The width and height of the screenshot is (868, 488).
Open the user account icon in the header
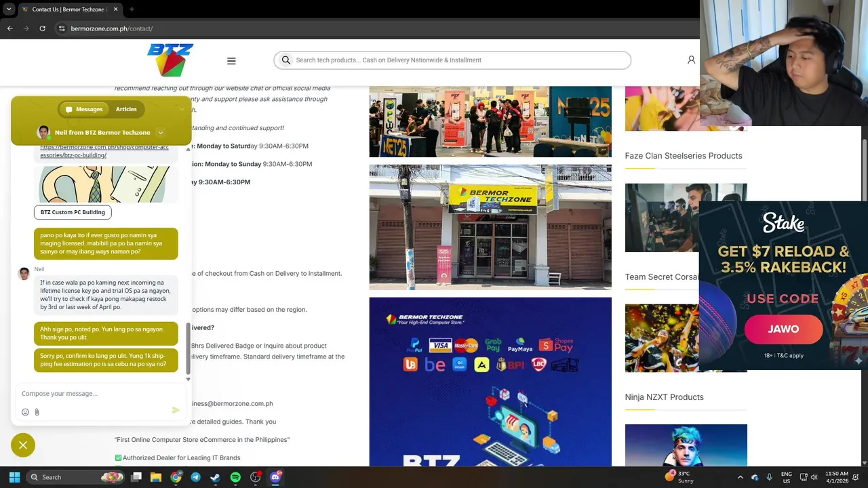pos(691,60)
